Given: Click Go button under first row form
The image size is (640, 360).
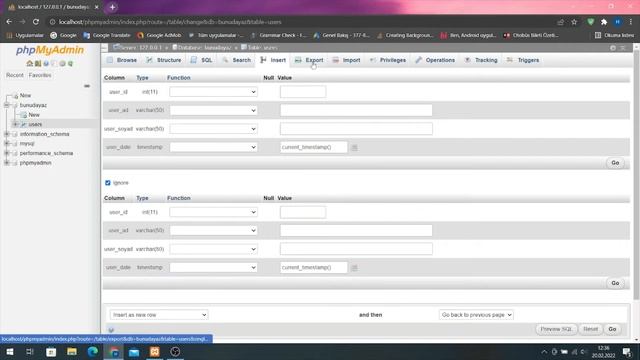Looking at the screenshot, I should (615, 163).
